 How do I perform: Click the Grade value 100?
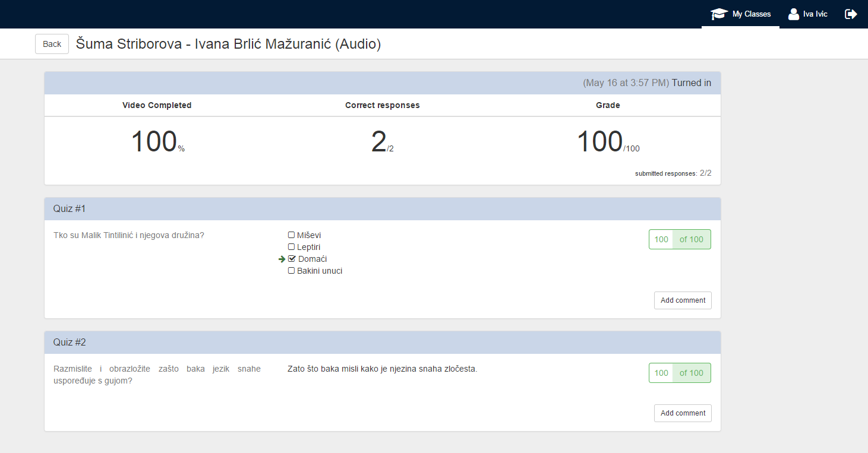click(599, 142)
